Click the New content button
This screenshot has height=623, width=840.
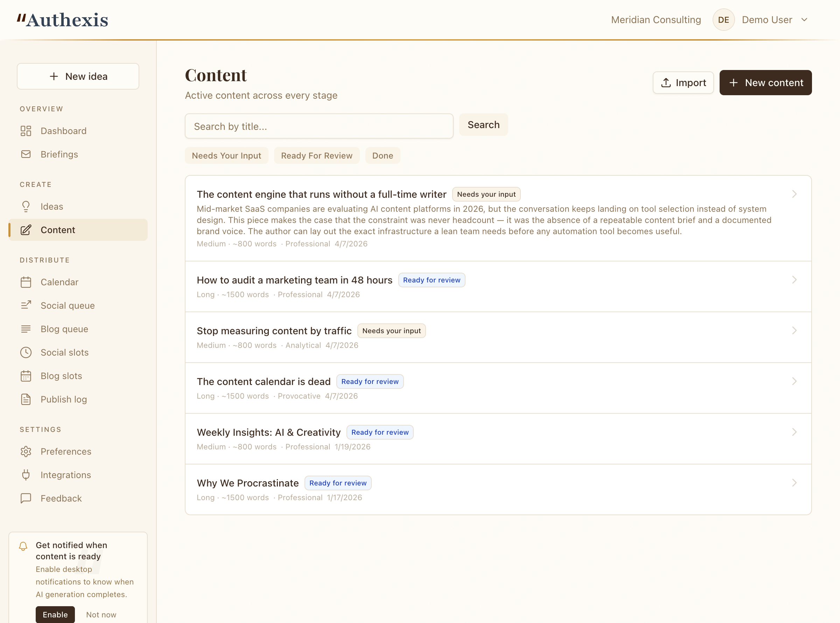coord(765,83)
